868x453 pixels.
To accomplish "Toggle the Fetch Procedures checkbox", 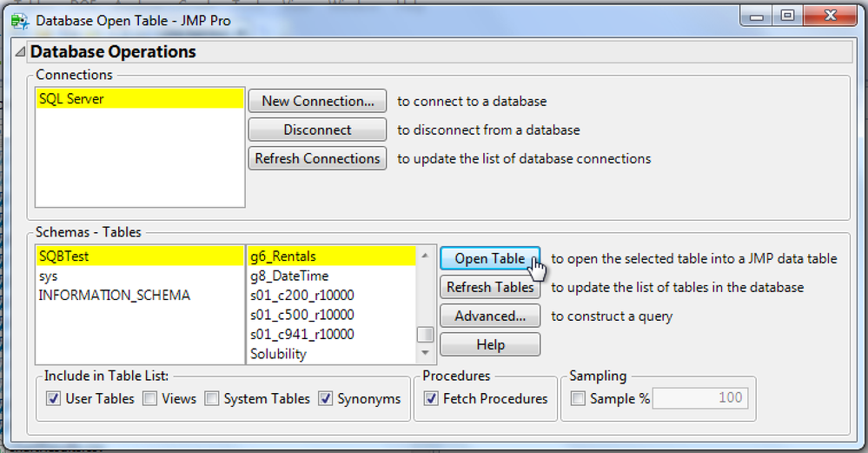I will [431, 398].
